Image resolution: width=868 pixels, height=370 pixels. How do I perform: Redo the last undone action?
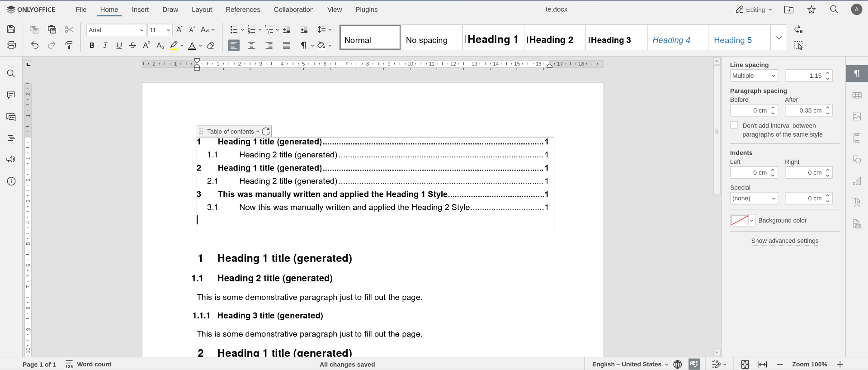pyautogui.click(x=52, y=45)
